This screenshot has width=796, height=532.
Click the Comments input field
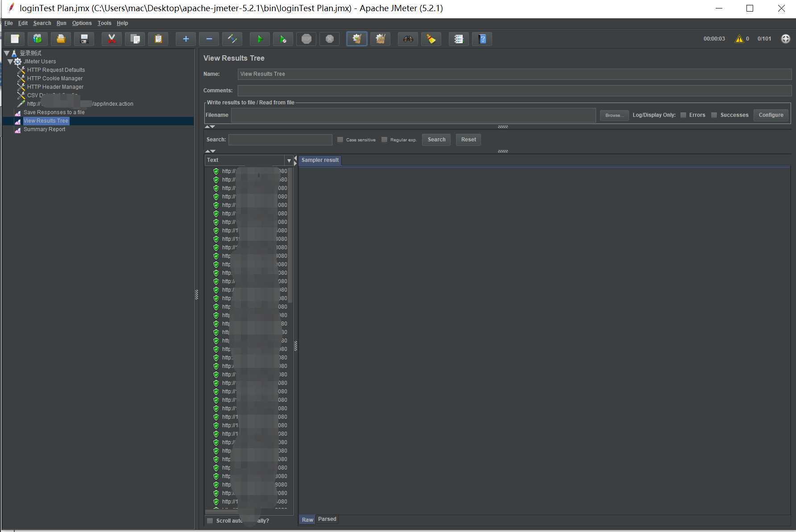(514, 91)
